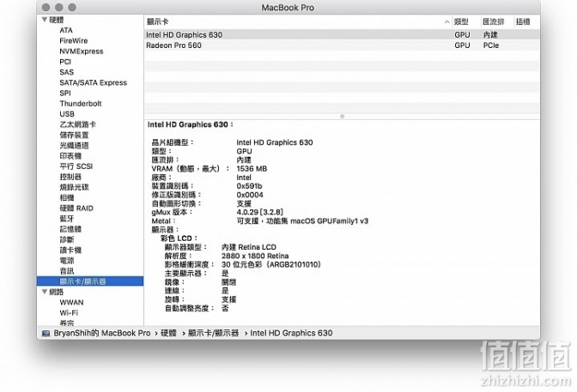Screen dimensions: 577x392
Task: Open NVMExpress hardware entry
Action: tap(82, 51)
